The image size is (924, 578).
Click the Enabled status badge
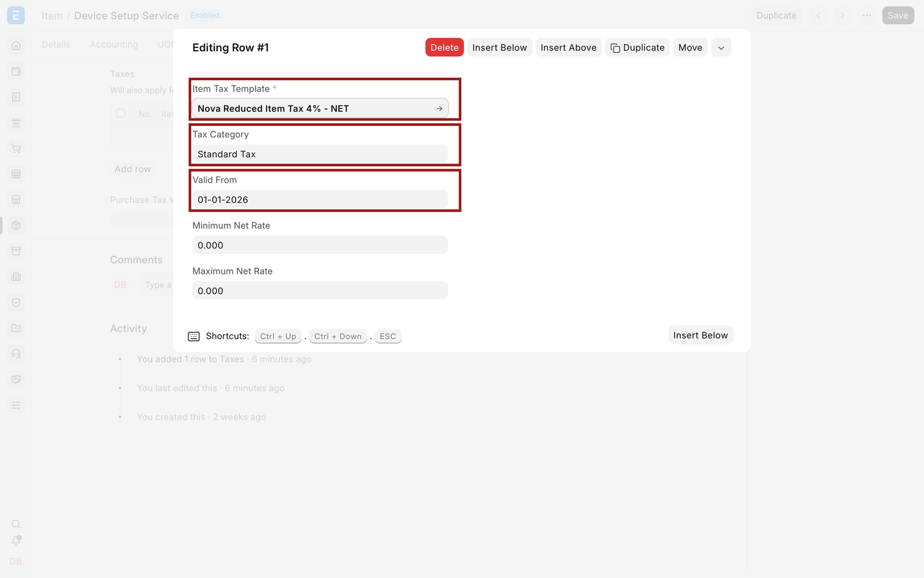pyautogui.click(x=205, y=16)
